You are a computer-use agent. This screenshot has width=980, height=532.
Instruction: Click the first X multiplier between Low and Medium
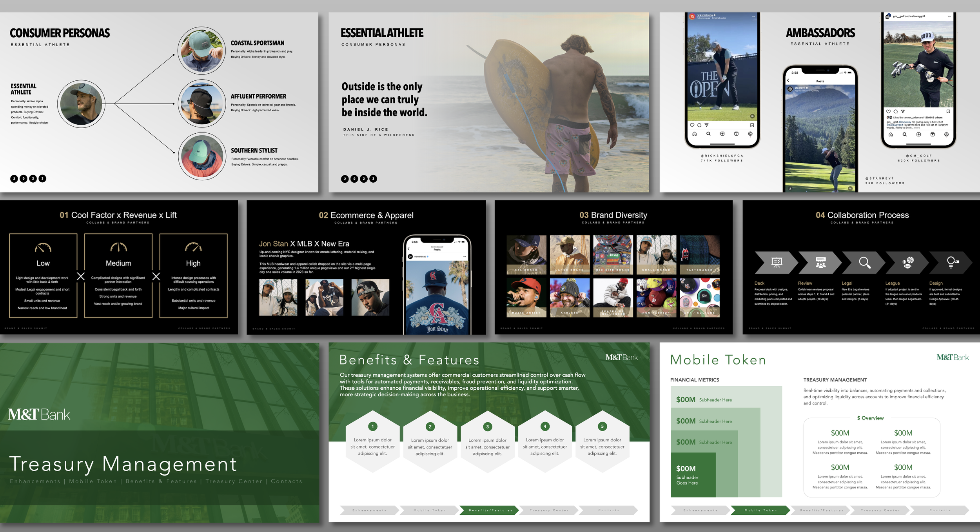tap(81, 276)
